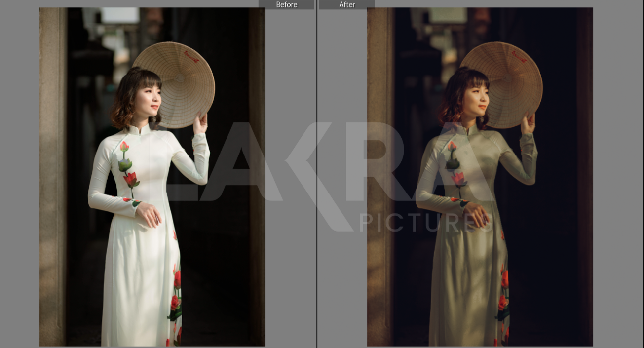Click the lowered hand at waist in After photo
This screenshot has height=348, width=644.
(x=477, y=215)
